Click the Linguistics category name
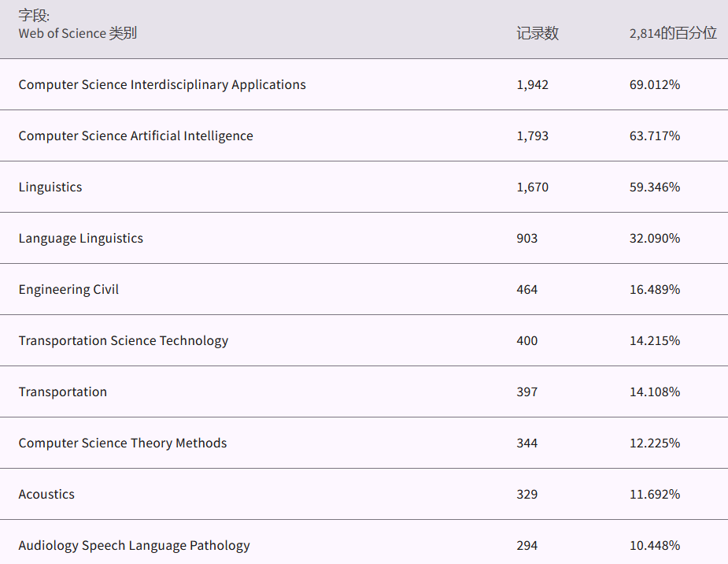Viewport: 728px width, 564px height. tap(50, 187)
